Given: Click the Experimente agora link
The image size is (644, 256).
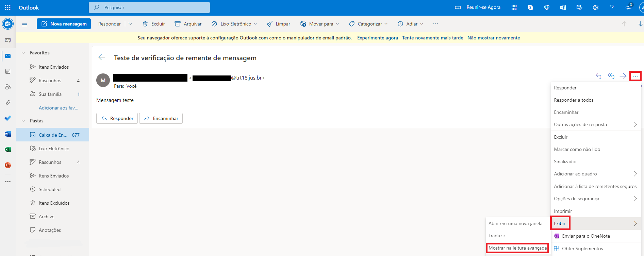Looking at the screenshot, I should tap(377, 38).
